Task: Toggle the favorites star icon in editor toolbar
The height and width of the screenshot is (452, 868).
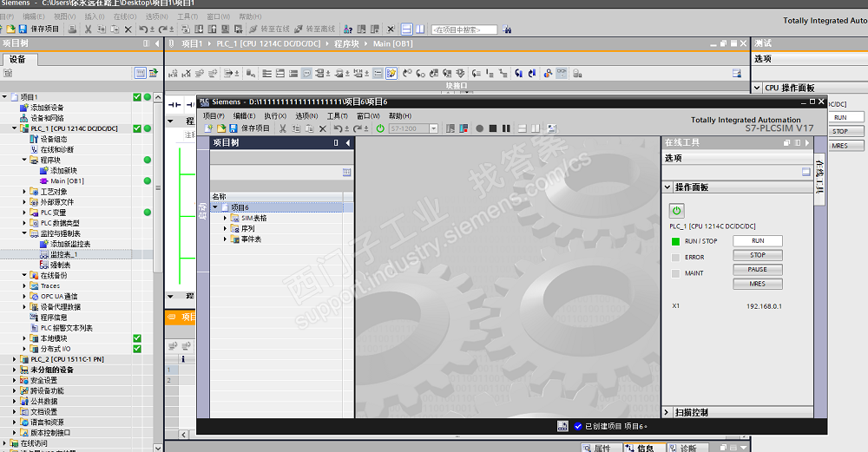Action: point(391,73)
